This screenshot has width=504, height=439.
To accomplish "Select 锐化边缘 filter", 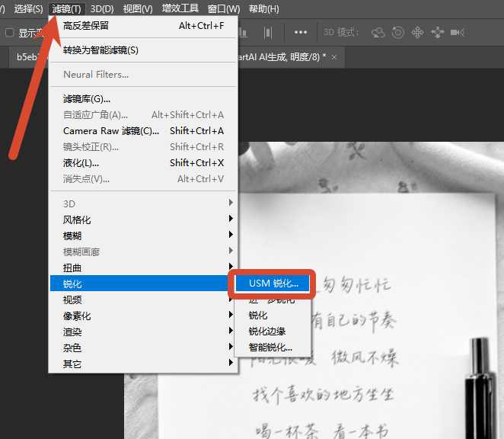I will click(x=273, y=332).
